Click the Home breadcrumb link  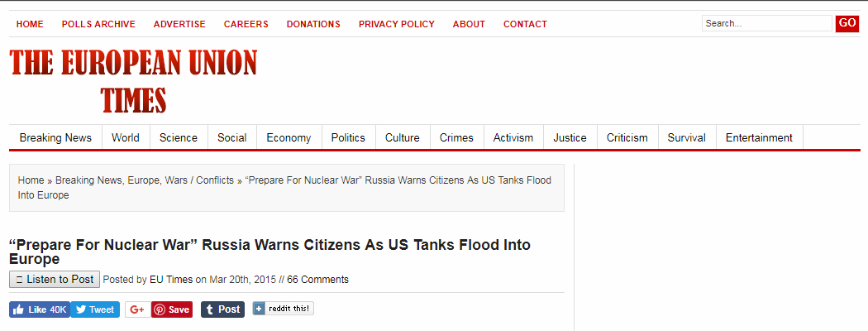tap(31, 180)
